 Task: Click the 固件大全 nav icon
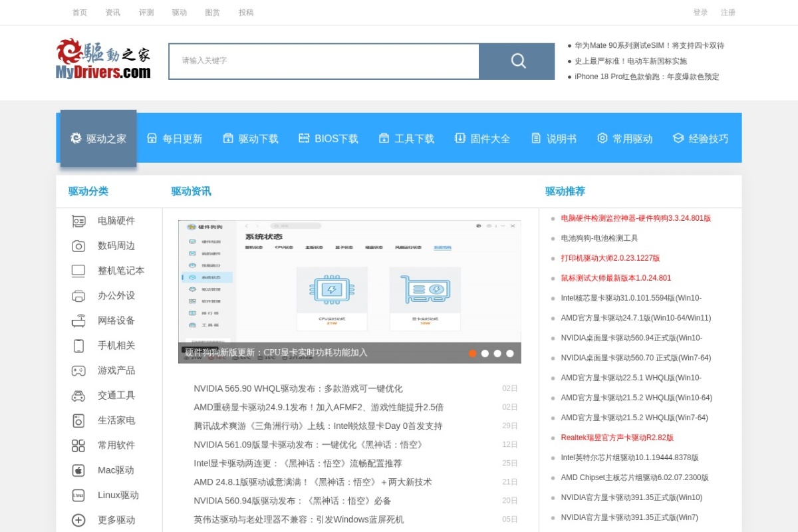pos(460,138)
